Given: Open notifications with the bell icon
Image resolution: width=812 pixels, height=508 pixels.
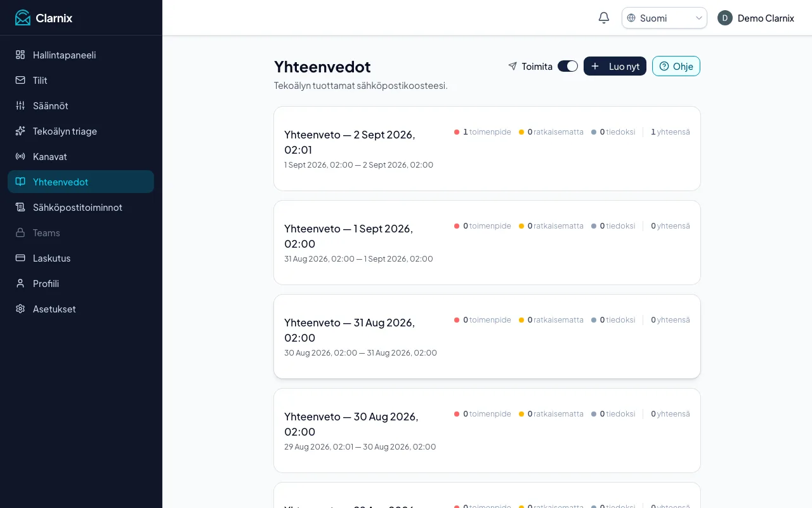Looking at the screenshot, I should (x=604, y=18).
